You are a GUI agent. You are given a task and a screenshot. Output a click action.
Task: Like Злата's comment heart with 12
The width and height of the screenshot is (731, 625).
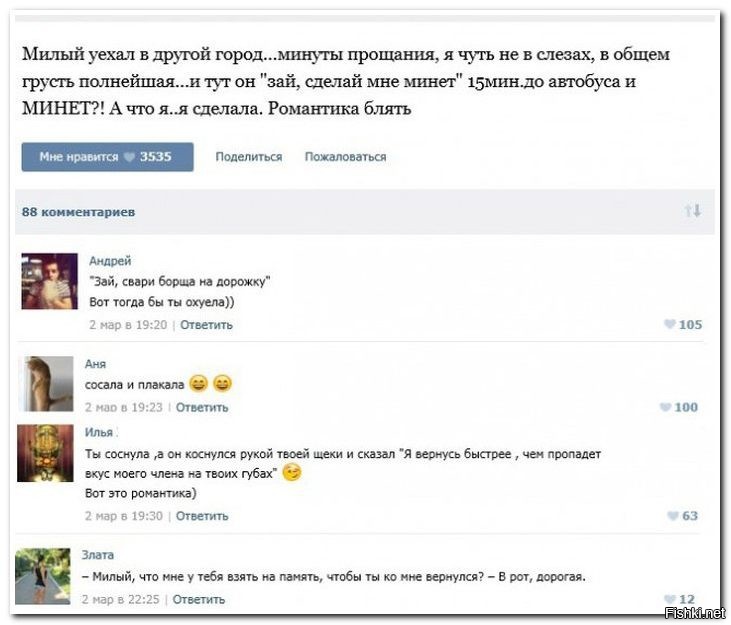(679, 599)
